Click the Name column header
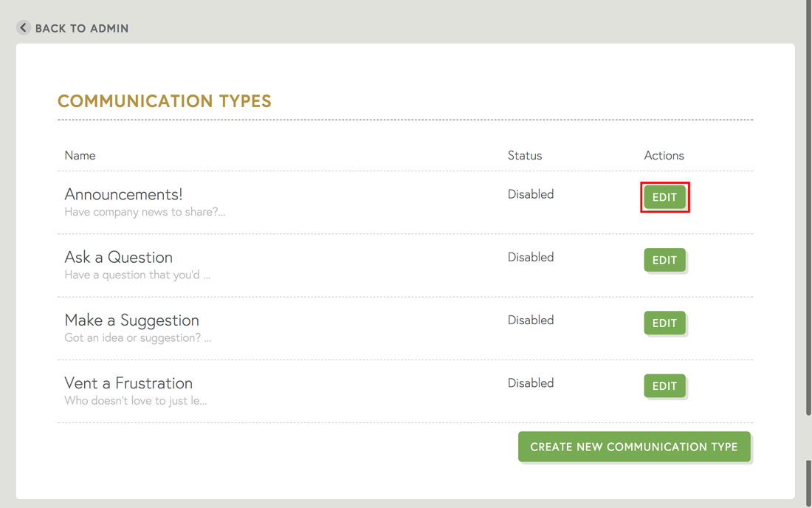 [x=80, y=155]
